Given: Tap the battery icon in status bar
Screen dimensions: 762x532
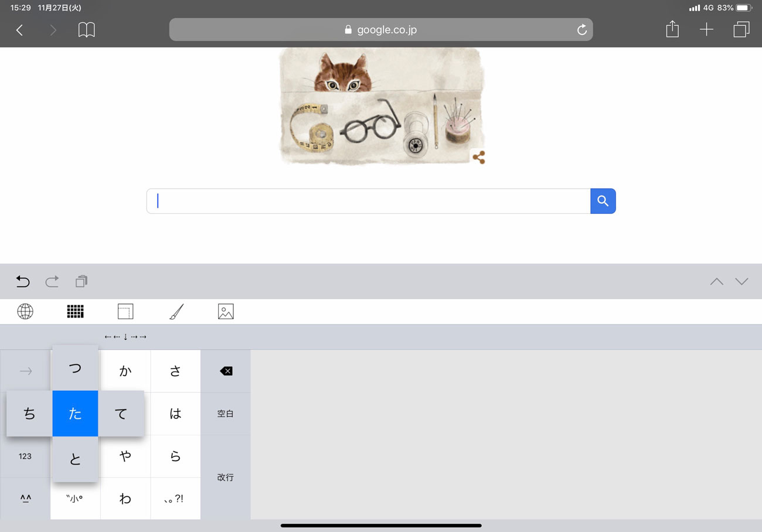Looking at the screenshot, I should [x=744, y=8].
